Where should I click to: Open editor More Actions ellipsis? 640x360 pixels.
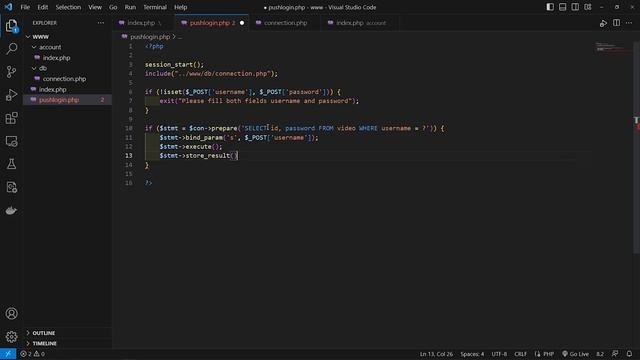point(629,23)
